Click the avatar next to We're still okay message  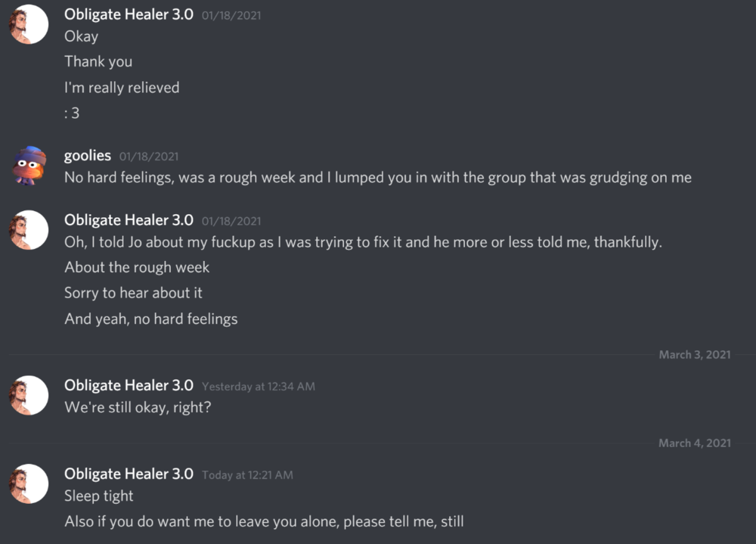coord(28,395)
